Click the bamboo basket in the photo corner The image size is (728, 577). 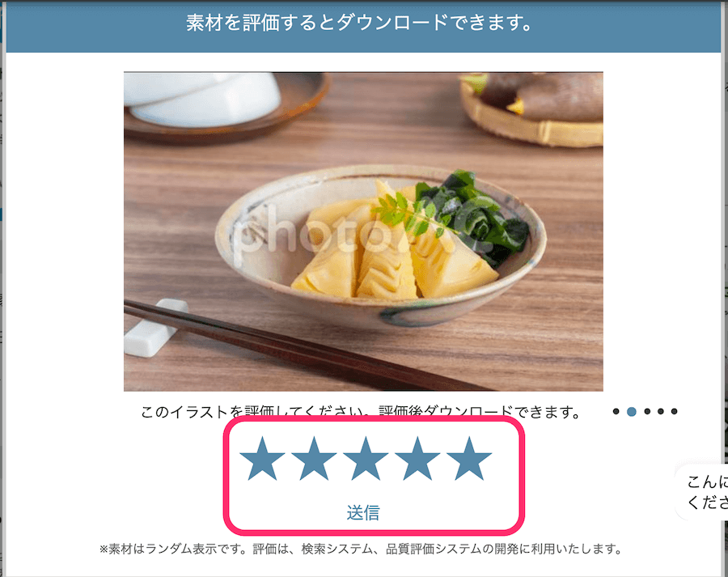[533, 112]
